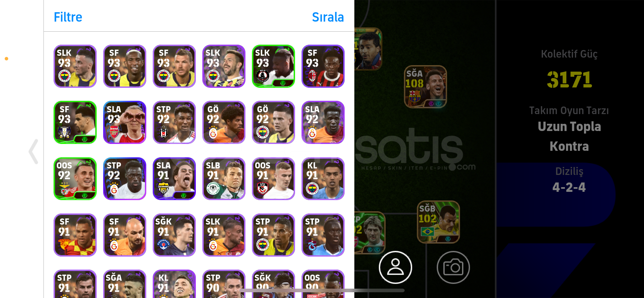Select the SĞB 102 Brazil pitch card
Screen dimensions: 644x298
[x=438, y=222]
